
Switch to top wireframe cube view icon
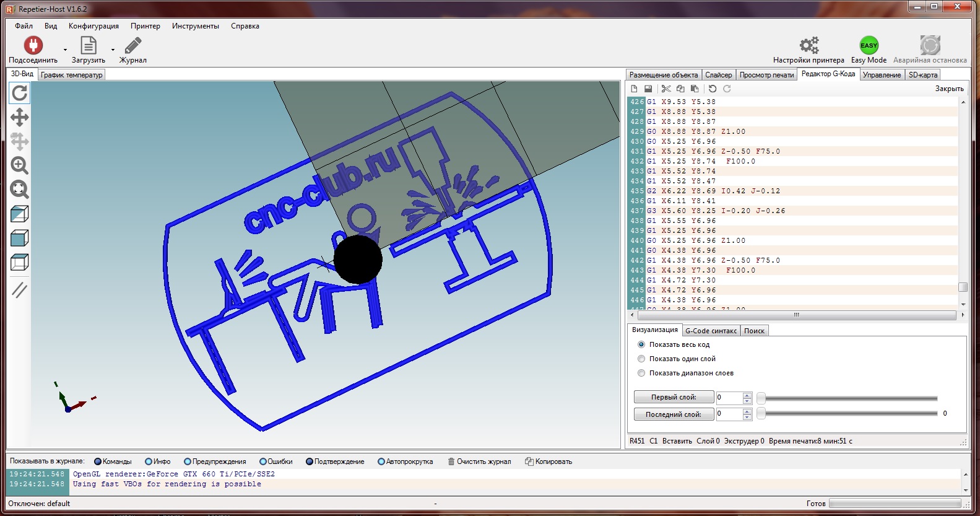(20, 262)
